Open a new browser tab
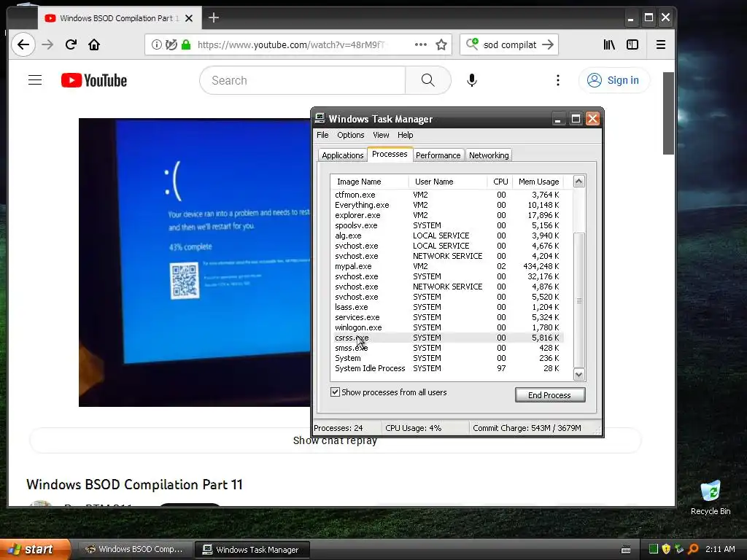The height and width of the screenshot is (560, 747). coord(214,18)
